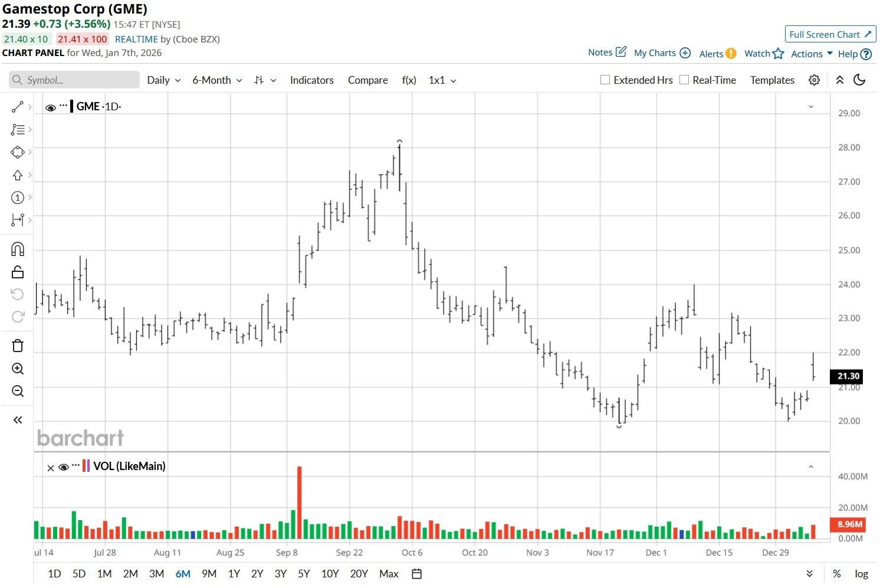Open Help question mark icon
880x588 pixels.
(866, 54)
